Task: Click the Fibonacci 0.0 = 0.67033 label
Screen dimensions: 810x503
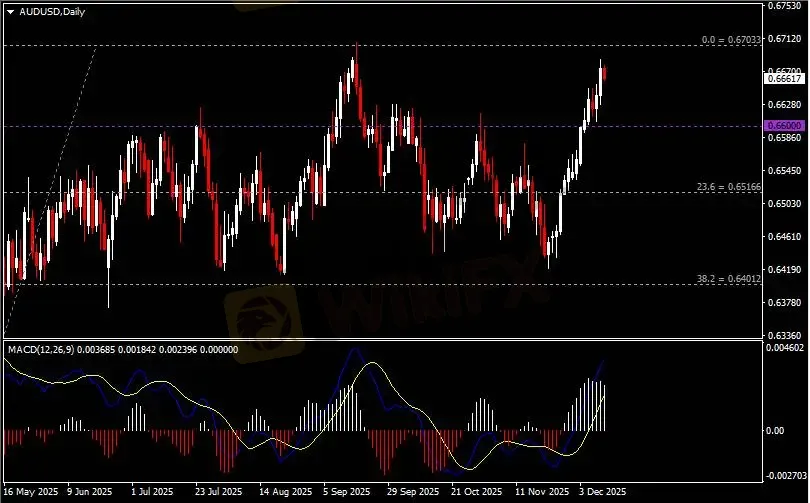Action: pyautogui.click(x=730, y=39)
